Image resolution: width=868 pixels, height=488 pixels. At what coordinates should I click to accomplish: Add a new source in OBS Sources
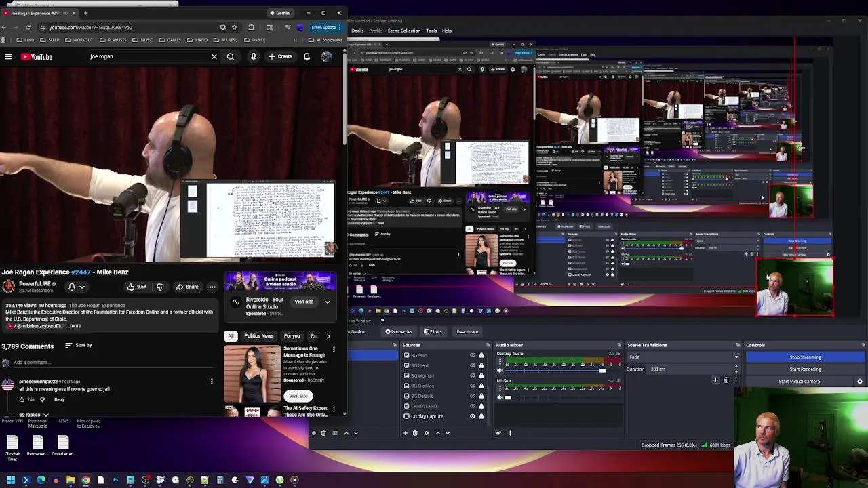[406, 433]
